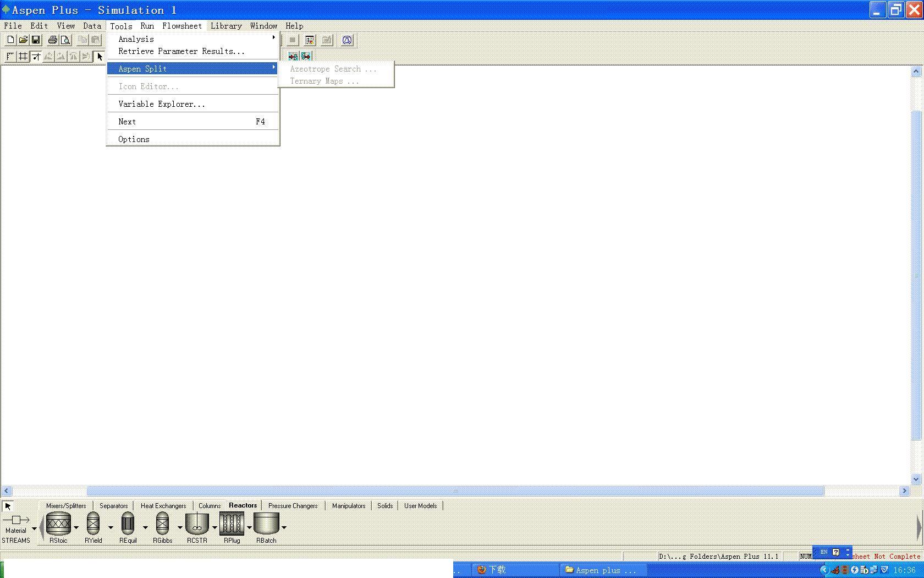The width and height of the screenshot is (924, 578).
Task: Open the Help menu
Action: click(x=294, y=26)
